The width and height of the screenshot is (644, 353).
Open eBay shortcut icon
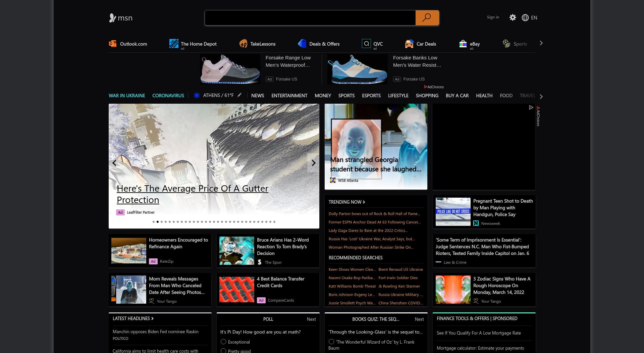(463, 44)
